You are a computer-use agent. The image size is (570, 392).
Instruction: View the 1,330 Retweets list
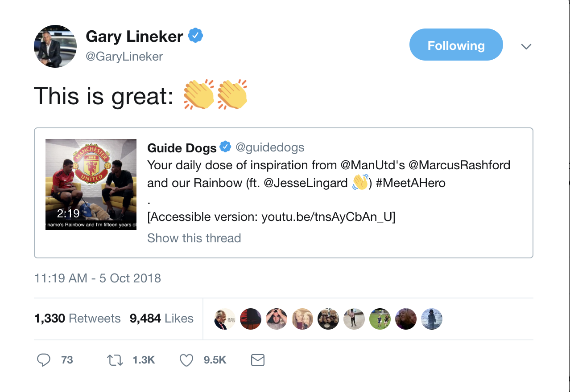(78, 318)
